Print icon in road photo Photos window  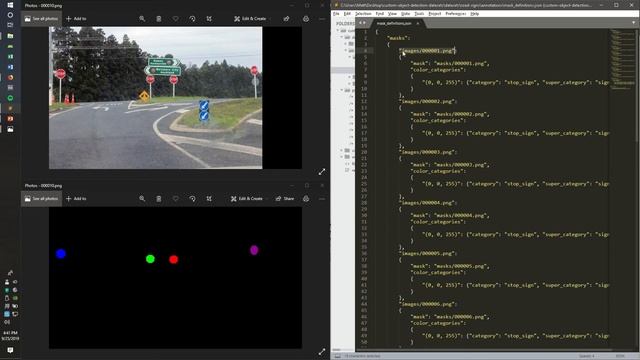(x=306, y=19)
